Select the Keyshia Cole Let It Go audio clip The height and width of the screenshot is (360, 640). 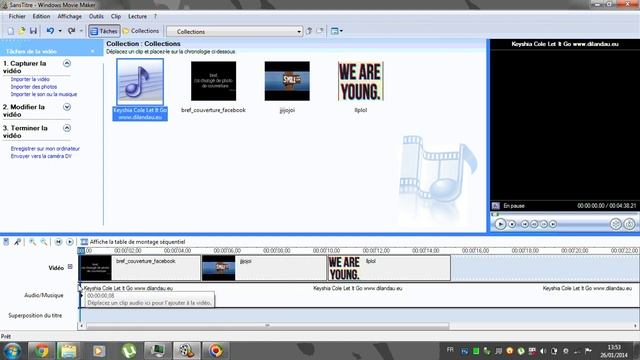click(x=140, y=89)
